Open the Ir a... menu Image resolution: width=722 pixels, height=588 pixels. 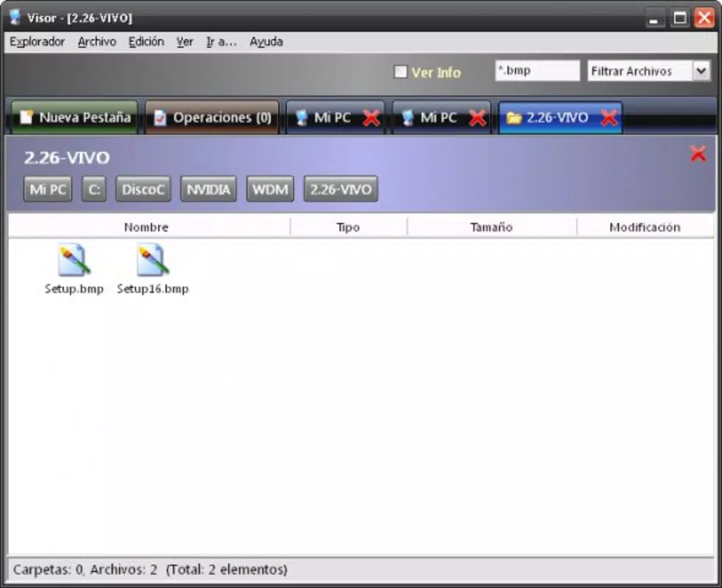221,42
